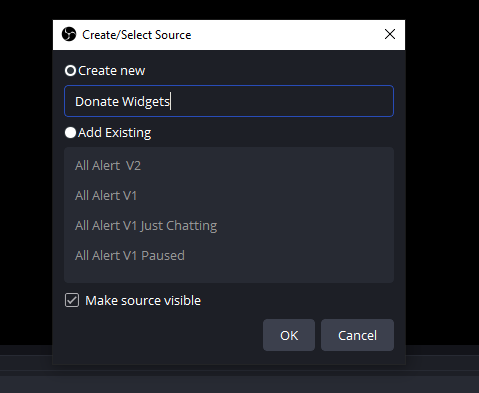Pick All Alert V1 Paused source
The image size is (479, 393).
tap(229, 256)
